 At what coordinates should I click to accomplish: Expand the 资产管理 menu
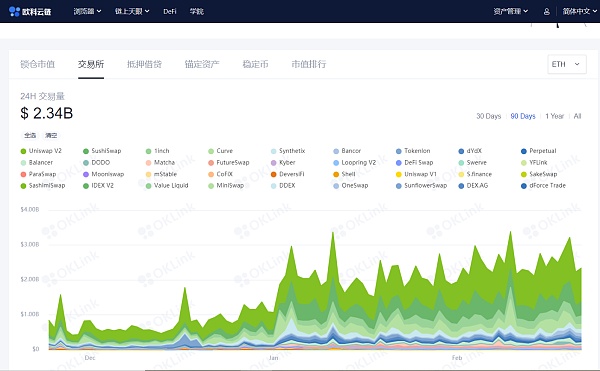coord(510,11)
